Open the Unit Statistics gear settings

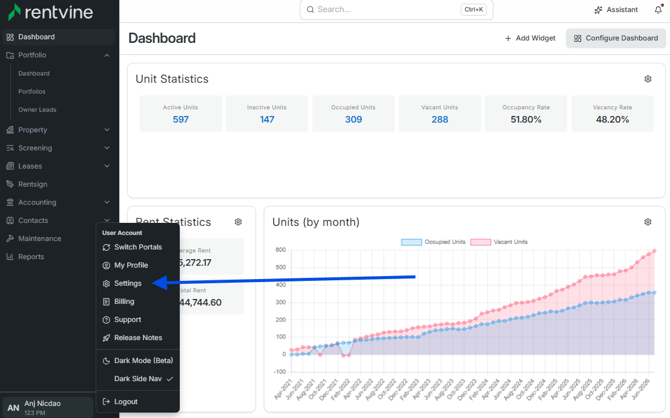(x=648, y=79)
